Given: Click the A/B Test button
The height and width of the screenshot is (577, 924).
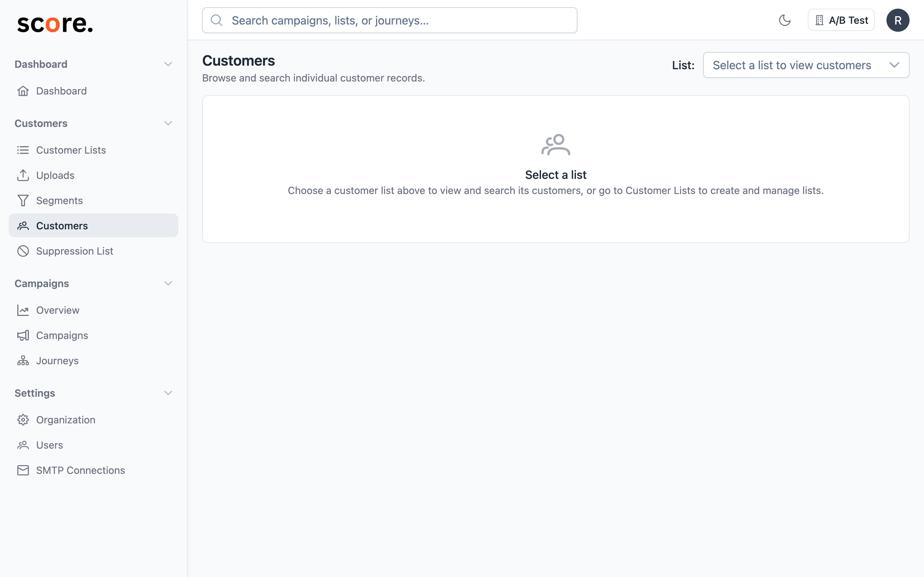Looking at the screenshot, I should (841, 20).
